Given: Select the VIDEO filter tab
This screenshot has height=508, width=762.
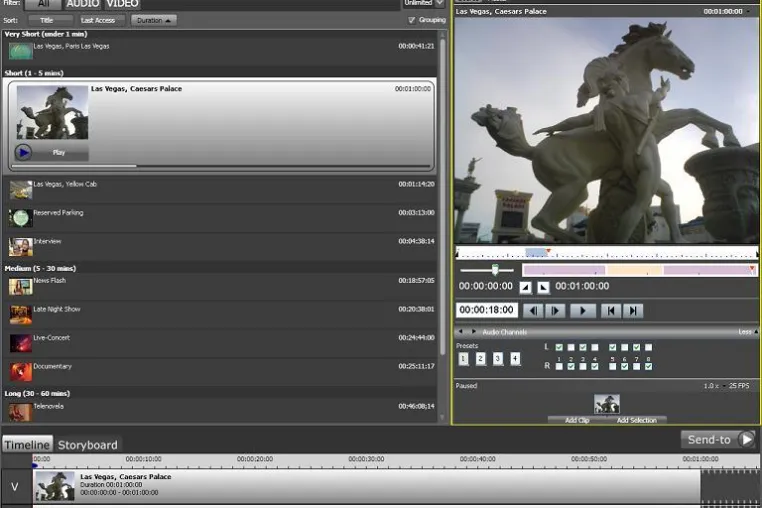Looking at the screenshot, I should click(x=122, y=4).
